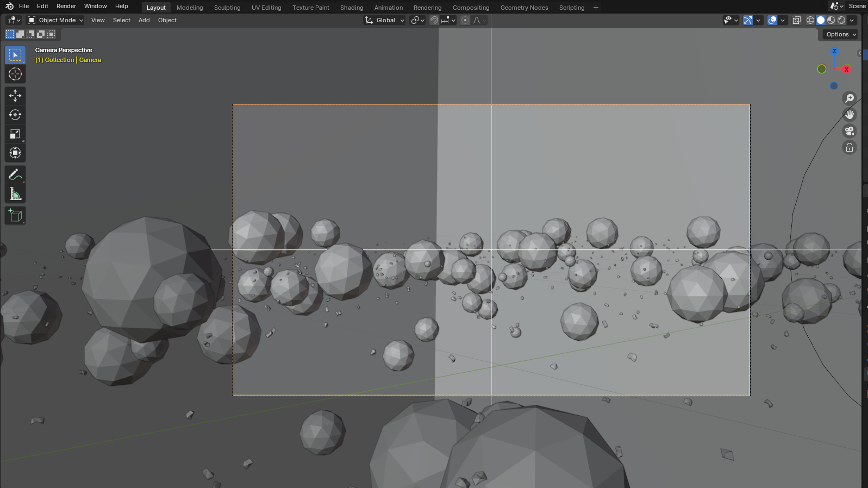Click the red X axis gizmo

click(846, 70)
